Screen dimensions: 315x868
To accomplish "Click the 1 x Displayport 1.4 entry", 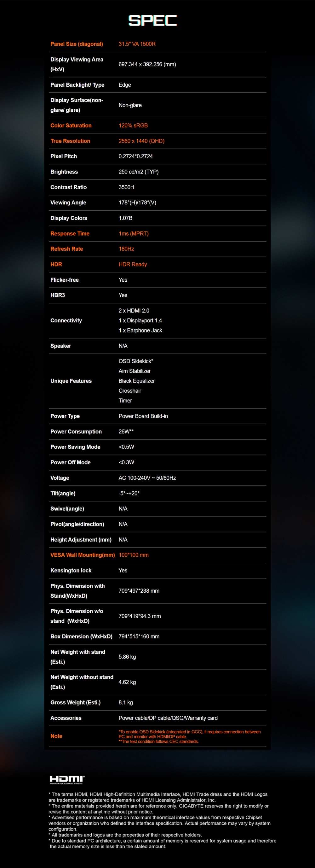I will tap(140, 320).
